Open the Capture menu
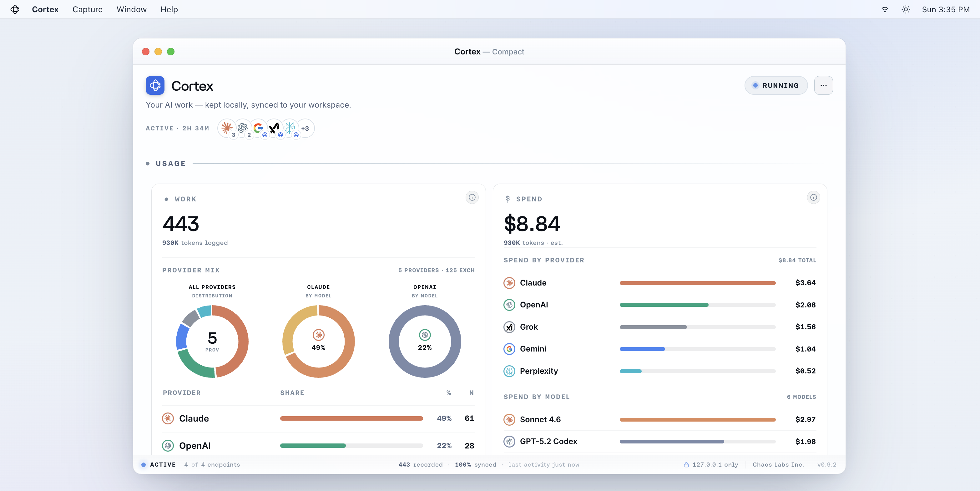 tap(88, 9)
